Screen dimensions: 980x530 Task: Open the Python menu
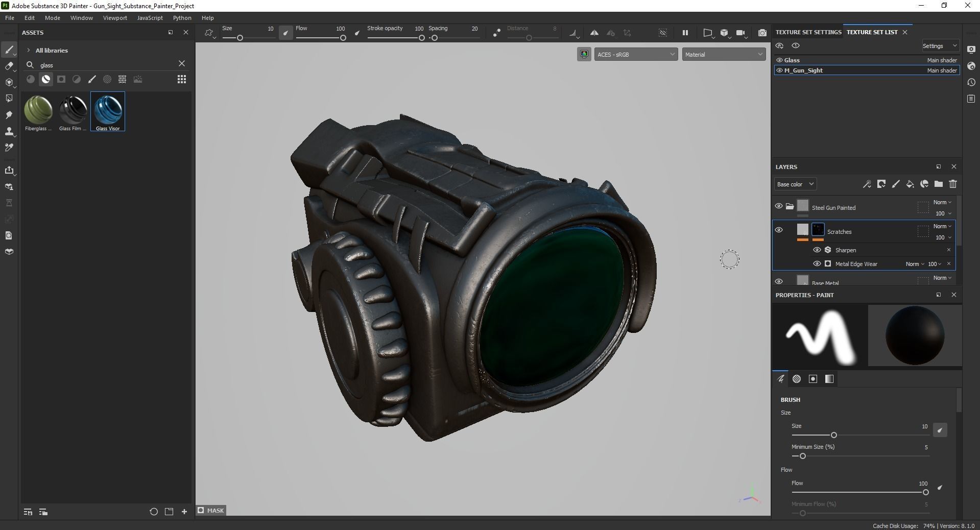(x=182, y=18)
